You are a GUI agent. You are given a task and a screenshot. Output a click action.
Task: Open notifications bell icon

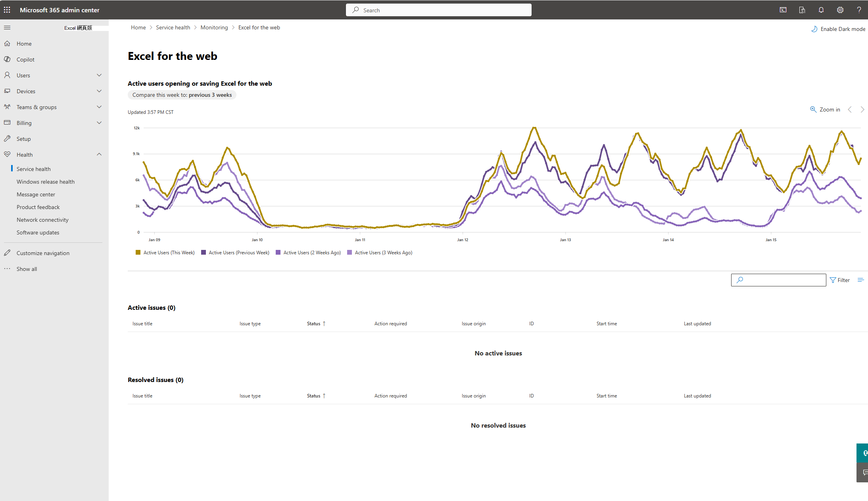pos(821,10)
